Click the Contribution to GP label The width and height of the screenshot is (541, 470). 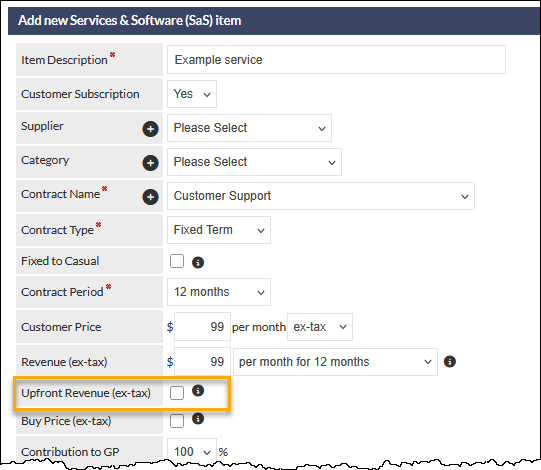(x=70, y=452)
